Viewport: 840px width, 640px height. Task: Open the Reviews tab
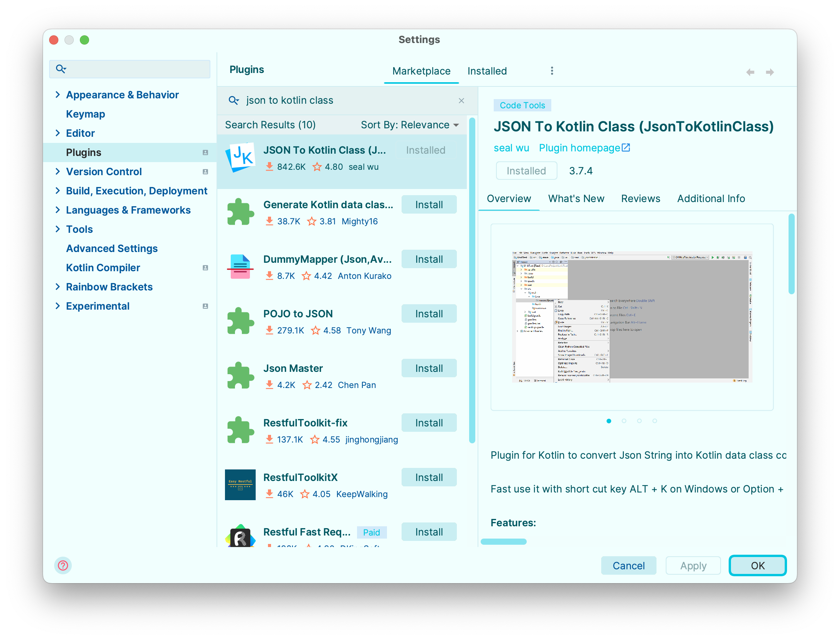(x=640, y=199)
